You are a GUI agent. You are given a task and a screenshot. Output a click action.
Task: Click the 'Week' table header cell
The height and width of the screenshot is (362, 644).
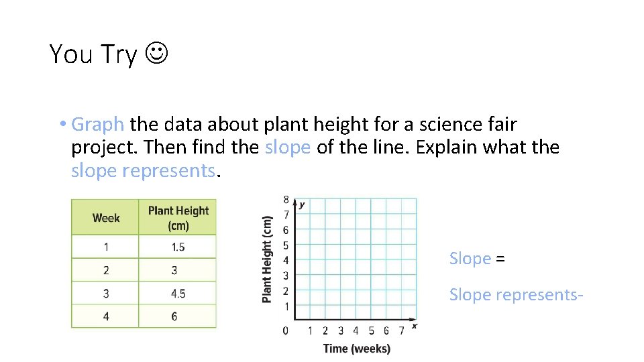click(x=105, y=217)
